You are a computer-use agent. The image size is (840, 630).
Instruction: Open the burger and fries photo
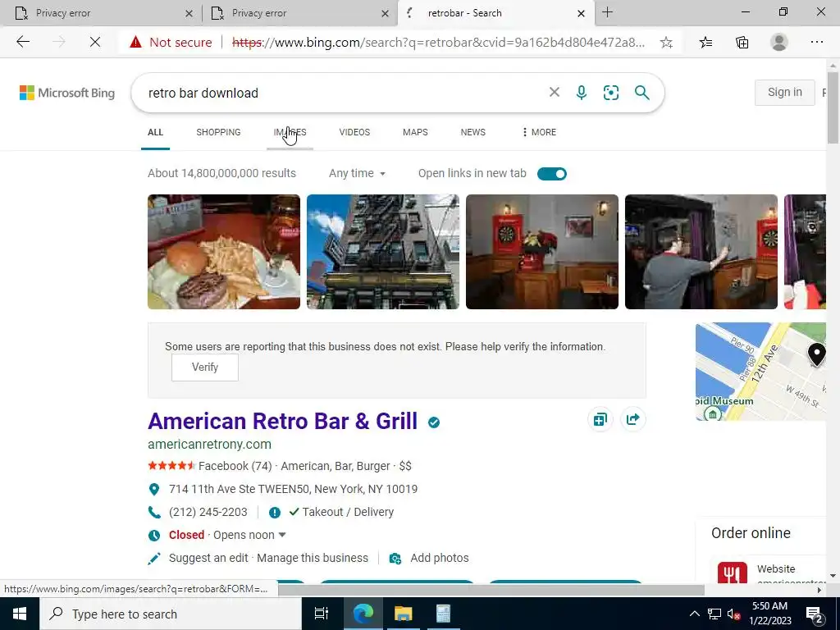pyautogui.click(x=224, y=252)
